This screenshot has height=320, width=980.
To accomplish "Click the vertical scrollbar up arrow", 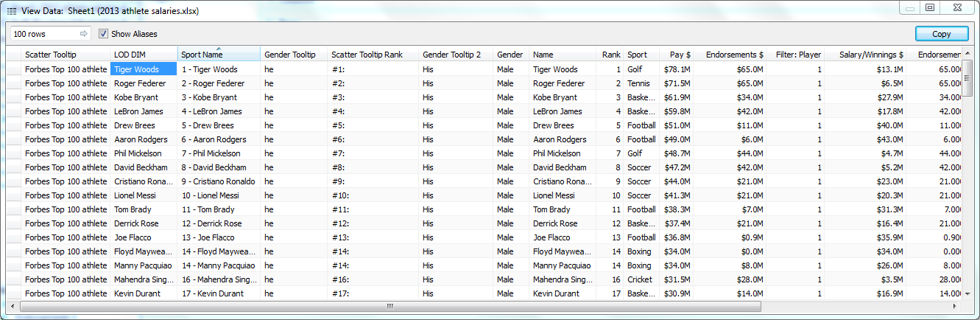I will (968, 53).
